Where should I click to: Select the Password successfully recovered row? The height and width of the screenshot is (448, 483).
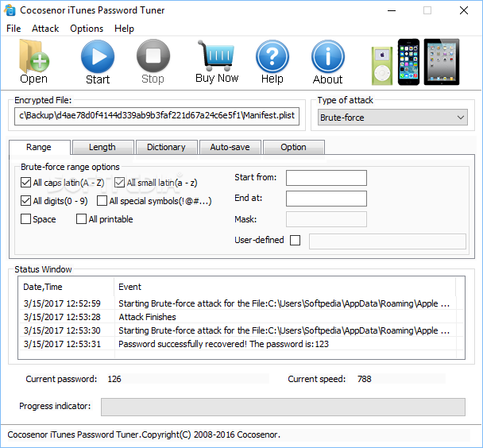(x=241, y=344)
